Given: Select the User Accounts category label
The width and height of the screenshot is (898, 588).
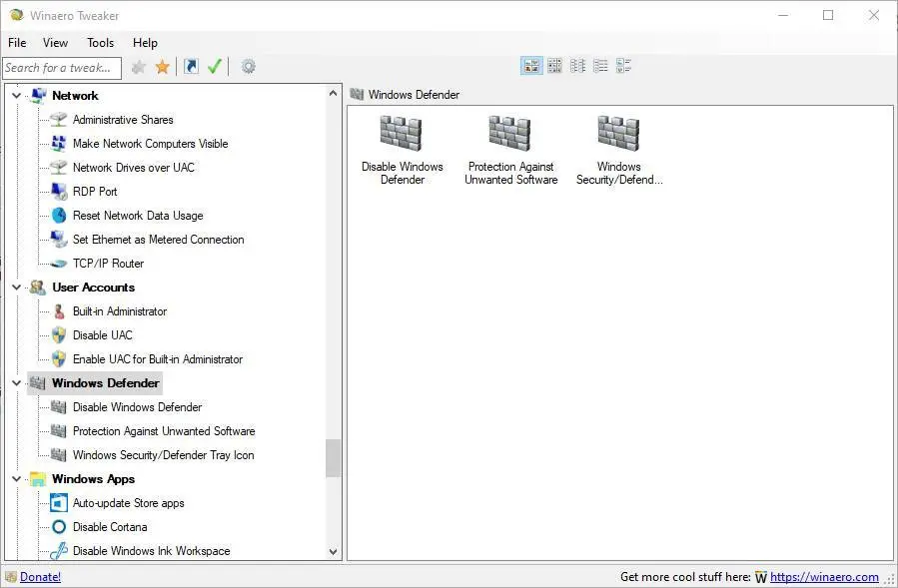Looking at the screenshot, I should tap(93, 288).
